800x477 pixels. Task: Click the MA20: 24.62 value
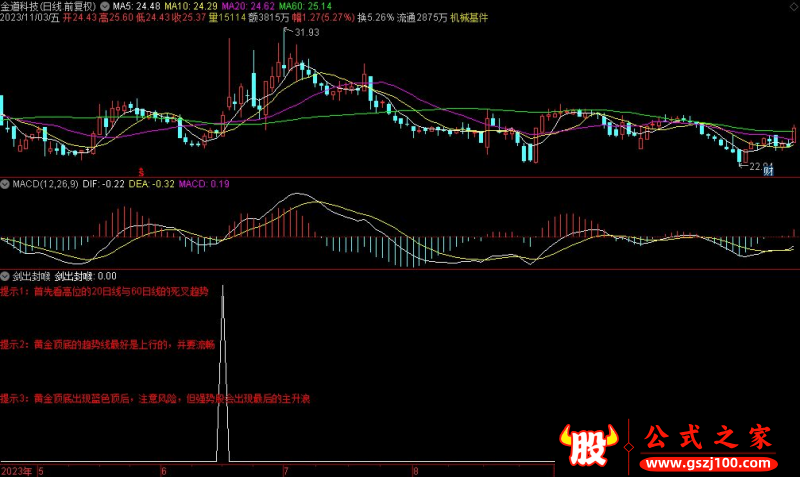tap(248, 7)
